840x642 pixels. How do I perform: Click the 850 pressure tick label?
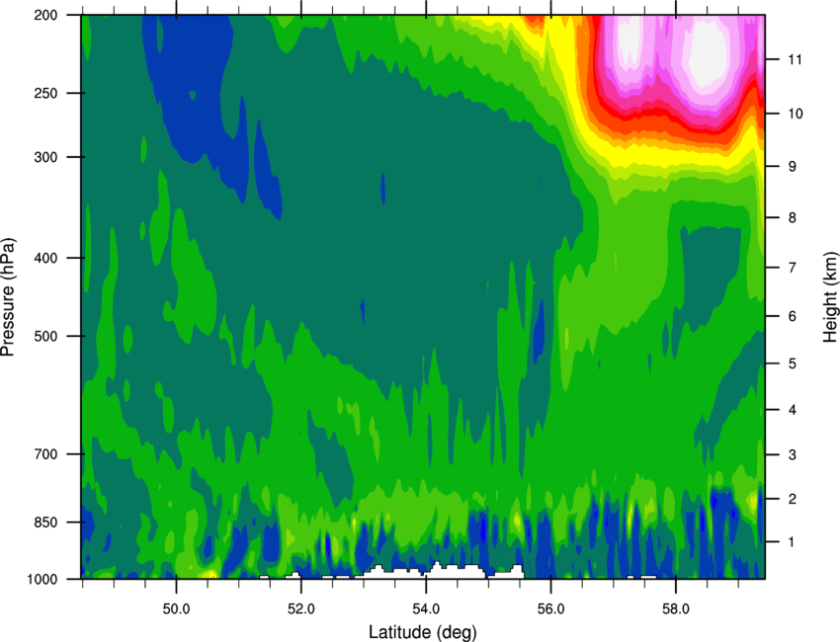pyautogui.click(x=45, y=522)
